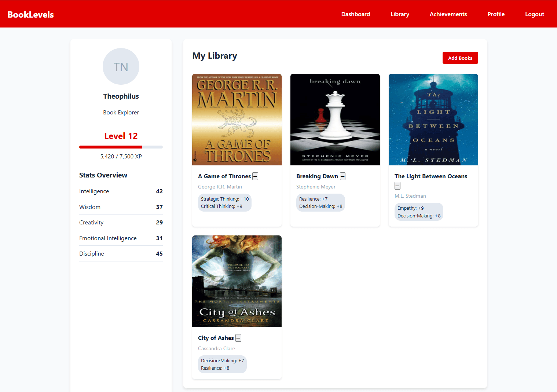Click the Discipline value 45
557x392 pixels.
[x=159, y=254]
